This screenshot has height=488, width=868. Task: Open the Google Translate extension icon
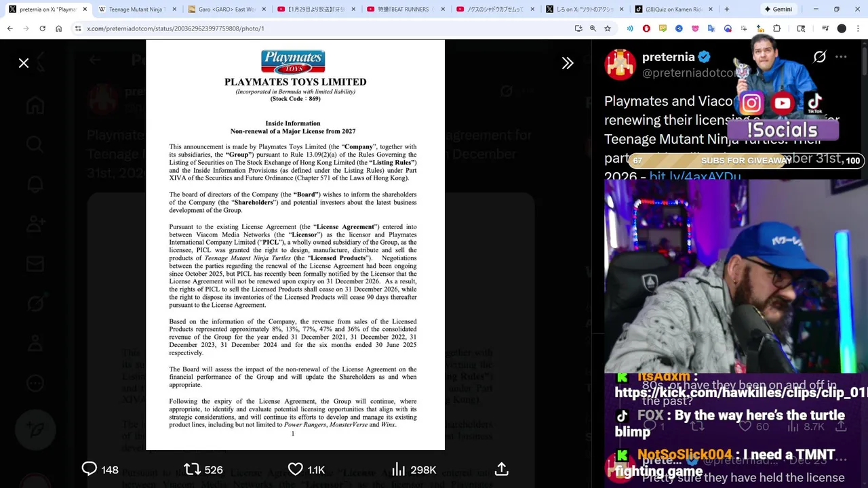(711, 28)
